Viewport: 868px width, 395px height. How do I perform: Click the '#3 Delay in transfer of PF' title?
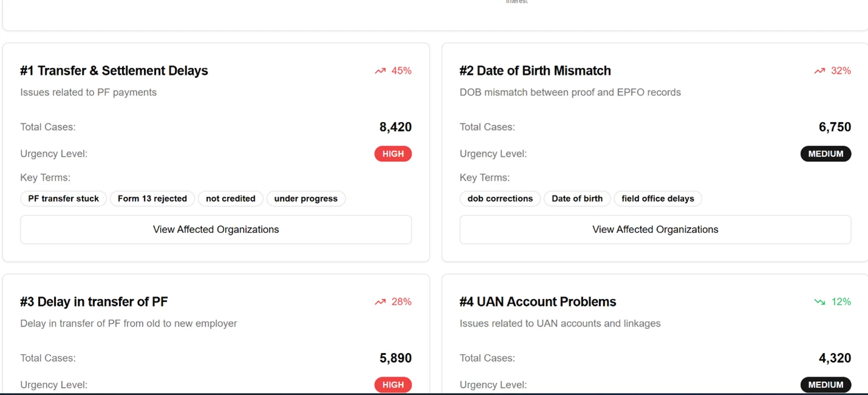click(x=94, y=302)
